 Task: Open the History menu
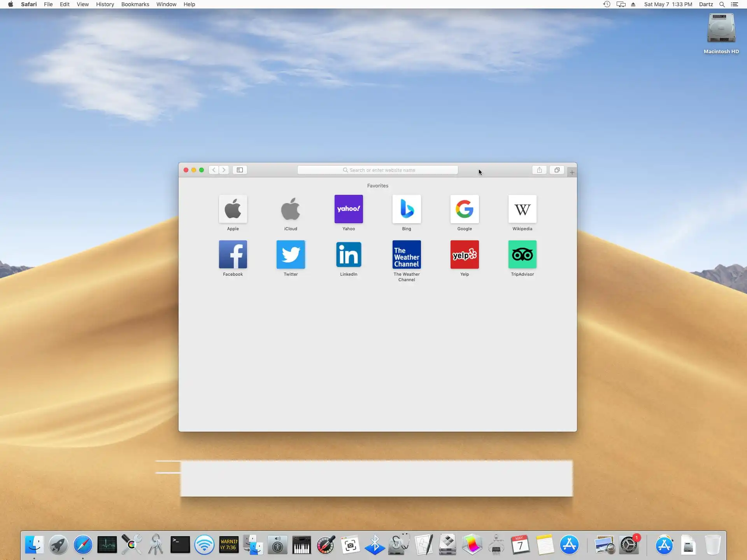[x=105, y=4]
